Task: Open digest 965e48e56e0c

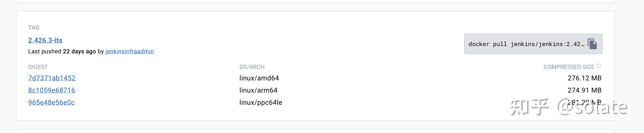Action: coord(51,103)
